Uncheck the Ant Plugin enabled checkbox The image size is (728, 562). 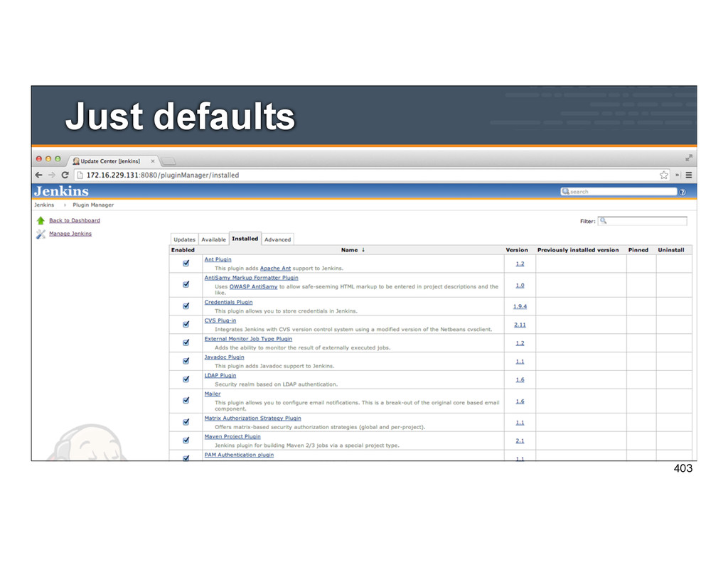(186, 263)
